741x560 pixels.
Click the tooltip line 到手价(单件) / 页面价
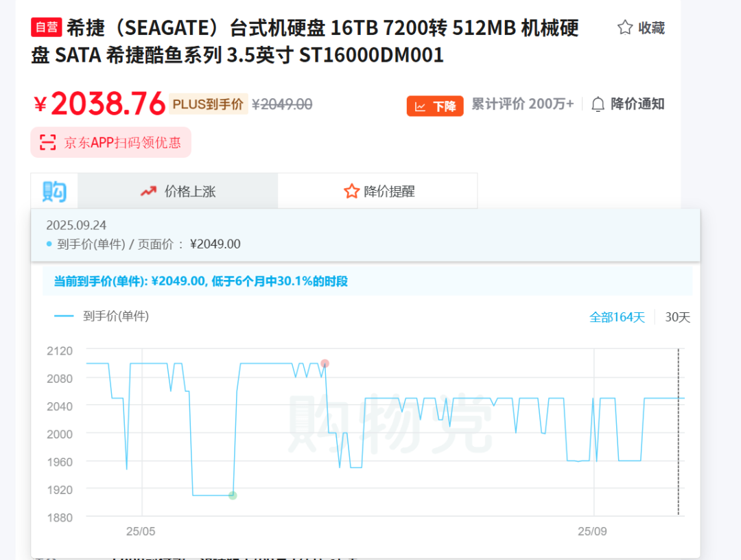(143, 244)
